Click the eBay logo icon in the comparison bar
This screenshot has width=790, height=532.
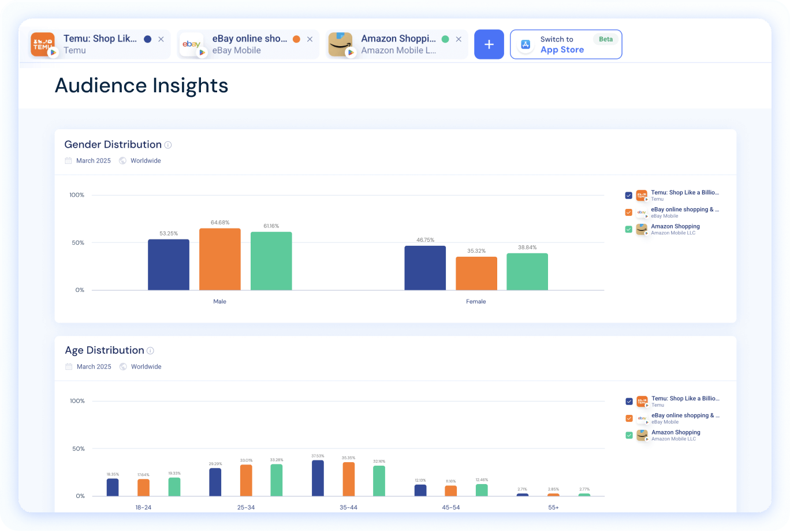click(x=192, y=44)
